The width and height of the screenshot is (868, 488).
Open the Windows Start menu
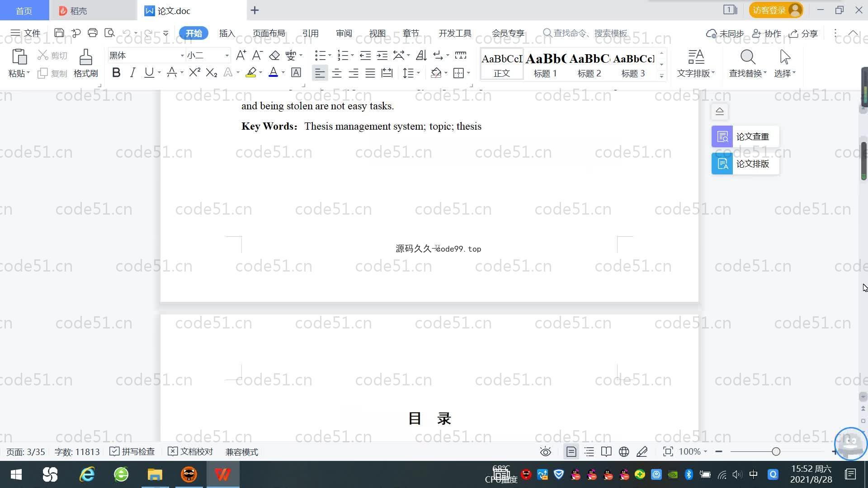tap(16, 474)
